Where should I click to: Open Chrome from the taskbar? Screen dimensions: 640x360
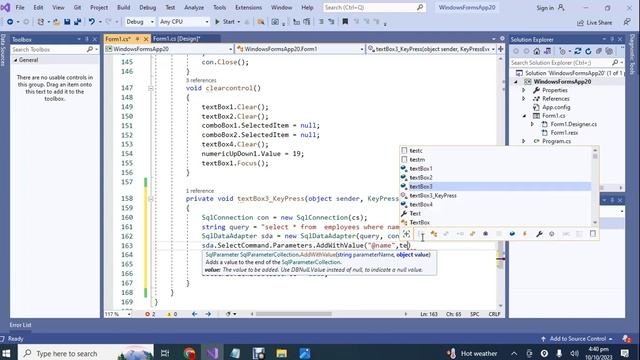(189, 353)
